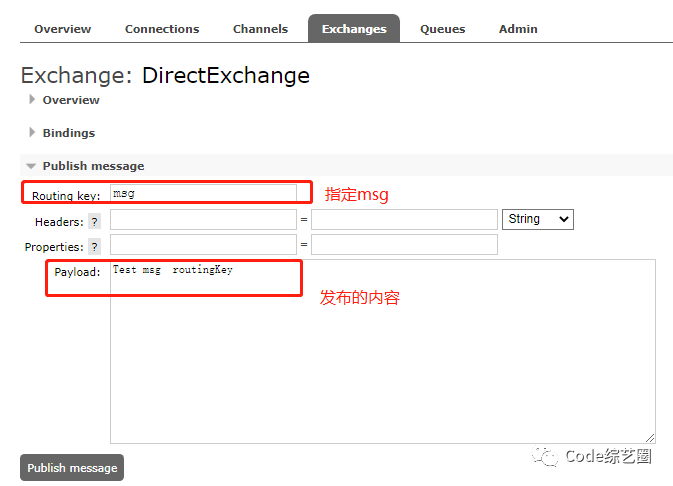Switch to the Connections tab
673x486 pixels.
point(162,29)
